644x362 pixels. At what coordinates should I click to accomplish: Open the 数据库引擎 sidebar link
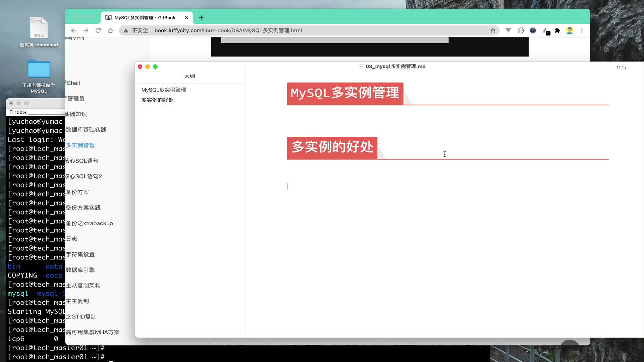[x=80, y=270]
